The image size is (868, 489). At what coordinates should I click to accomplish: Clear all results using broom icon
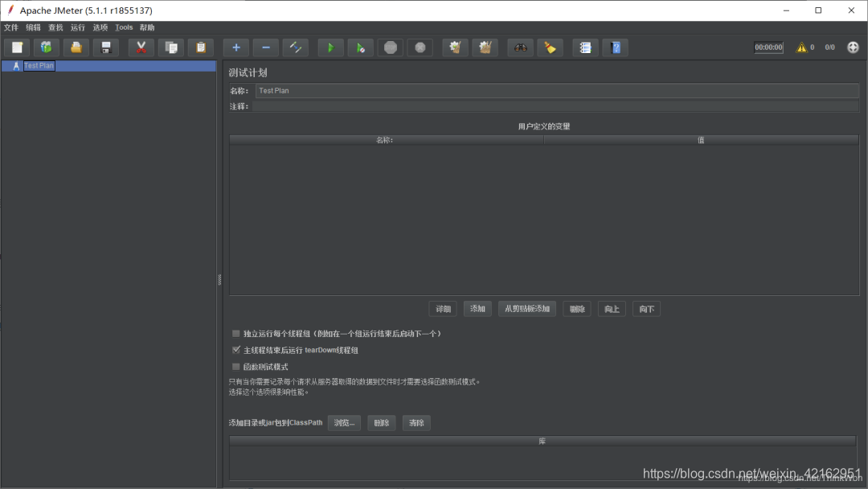click(551, 47)
